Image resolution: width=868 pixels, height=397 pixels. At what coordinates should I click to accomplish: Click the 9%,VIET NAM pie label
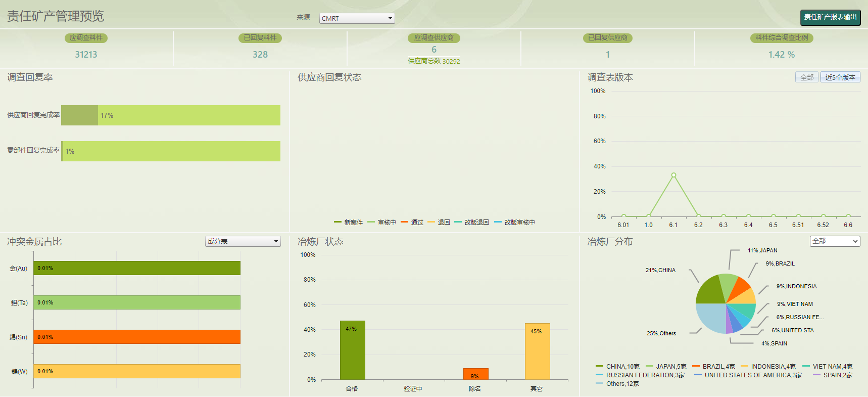coord(795,304)
